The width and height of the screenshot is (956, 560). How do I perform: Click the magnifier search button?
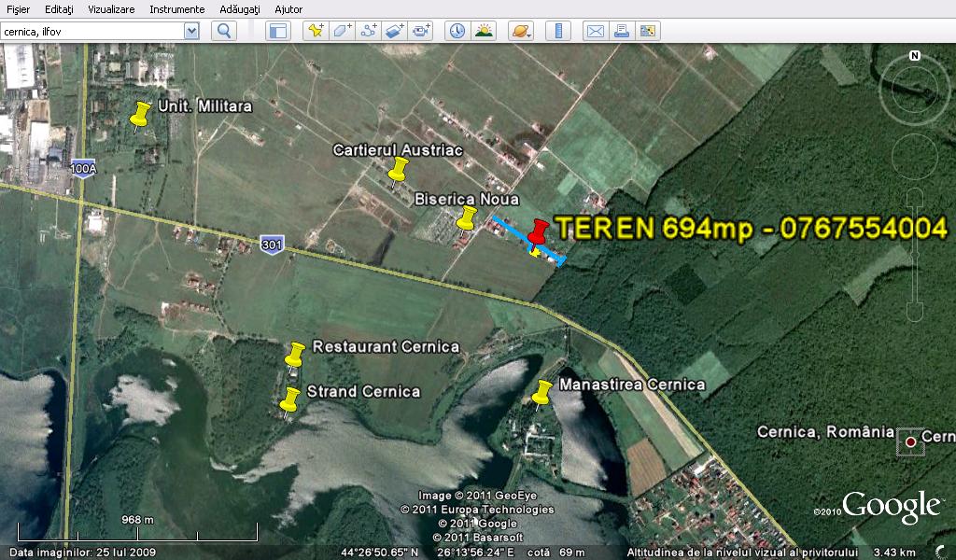coord(223,31)
